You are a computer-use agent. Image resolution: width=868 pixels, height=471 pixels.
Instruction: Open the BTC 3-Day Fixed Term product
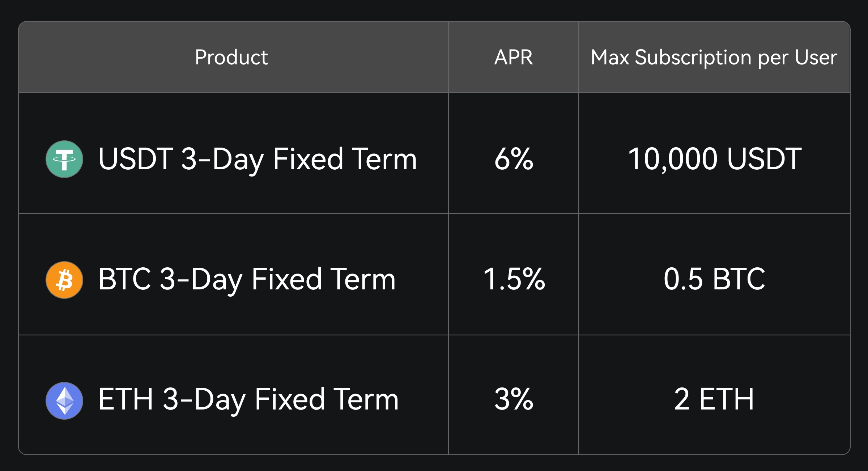point(247,279)
